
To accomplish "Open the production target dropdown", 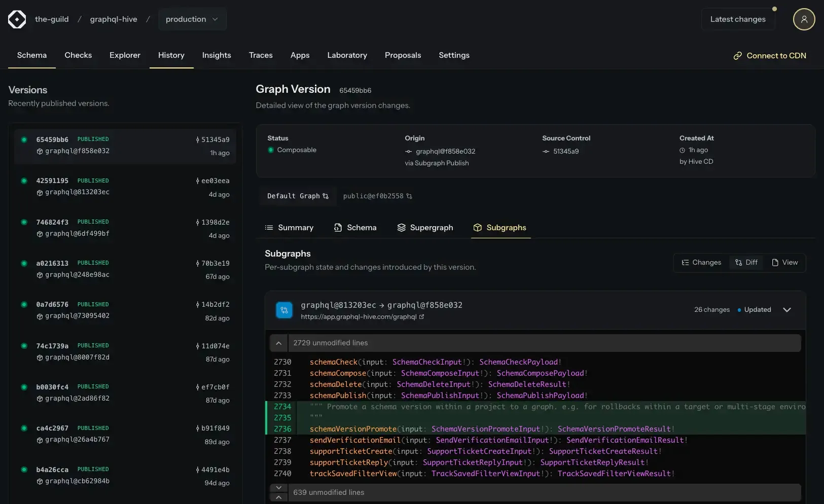I will click(x=192, y=19).
